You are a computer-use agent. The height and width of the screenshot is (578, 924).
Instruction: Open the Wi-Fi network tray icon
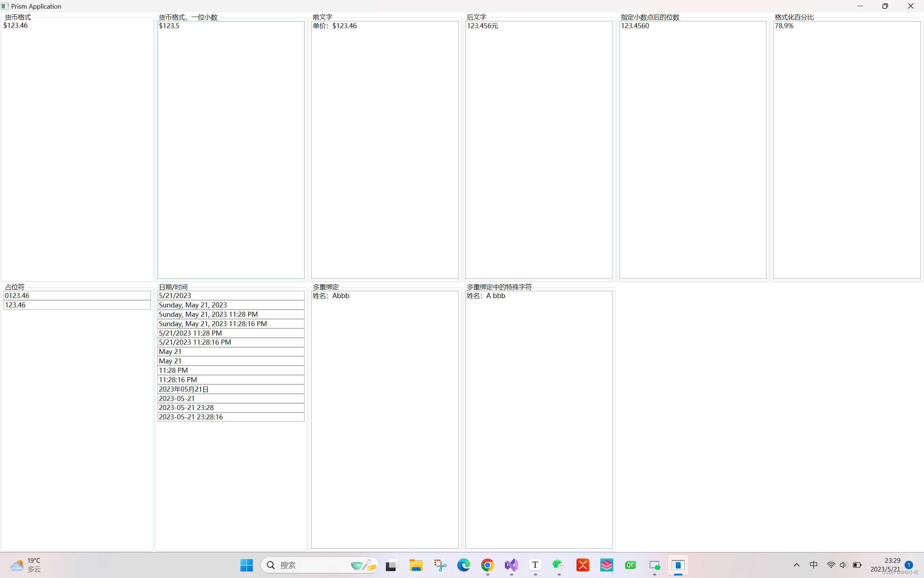(831, 565)
